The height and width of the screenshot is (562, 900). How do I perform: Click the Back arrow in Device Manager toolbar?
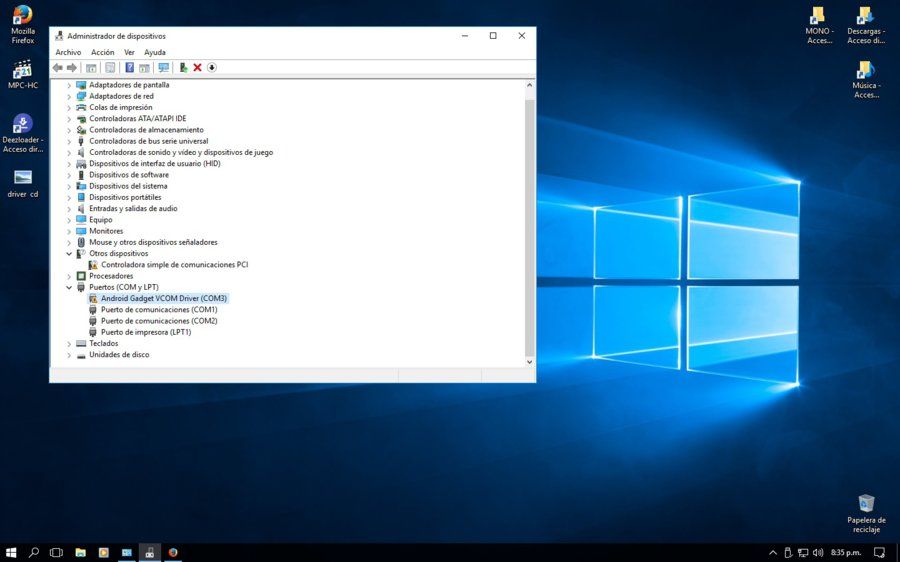pos(57,68)
